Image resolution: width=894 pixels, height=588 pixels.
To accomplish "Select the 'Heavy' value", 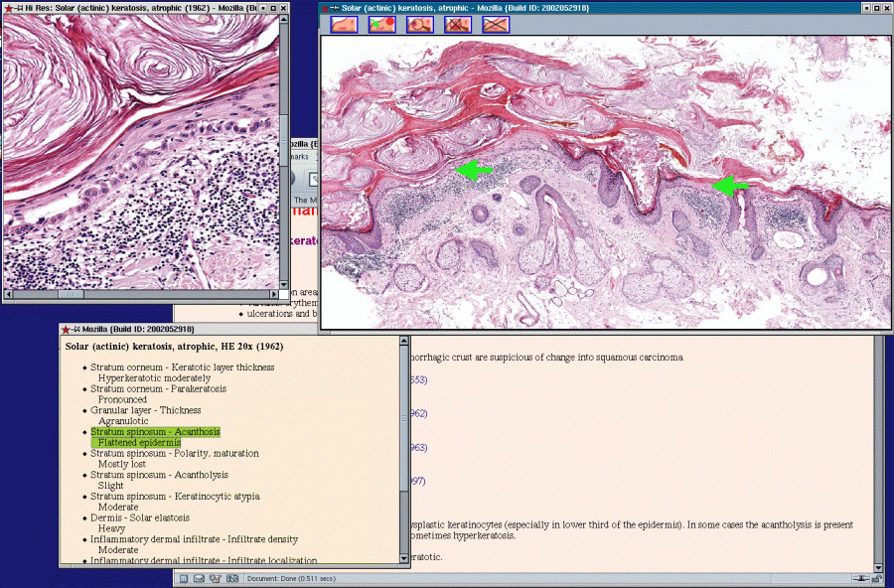I will 111,528.
